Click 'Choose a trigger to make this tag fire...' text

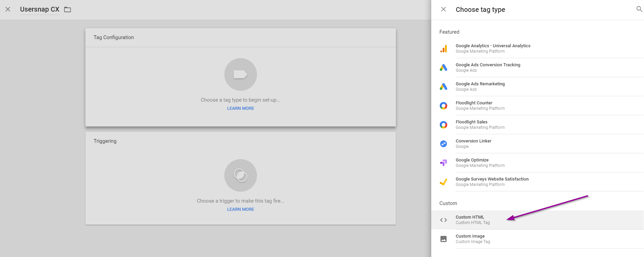pyautogui.click(x=241, y=201)
